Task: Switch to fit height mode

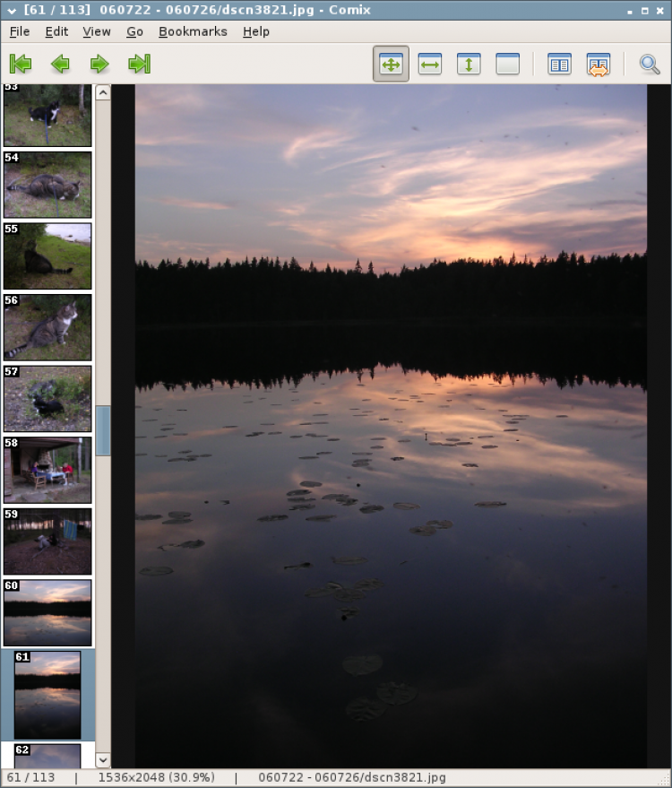Action: pos(469,65)
